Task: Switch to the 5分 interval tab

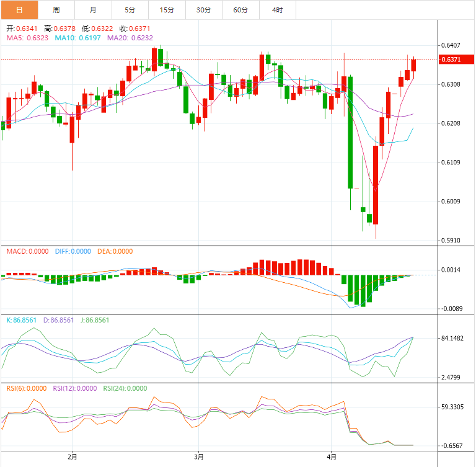Action: pos(130,10)
